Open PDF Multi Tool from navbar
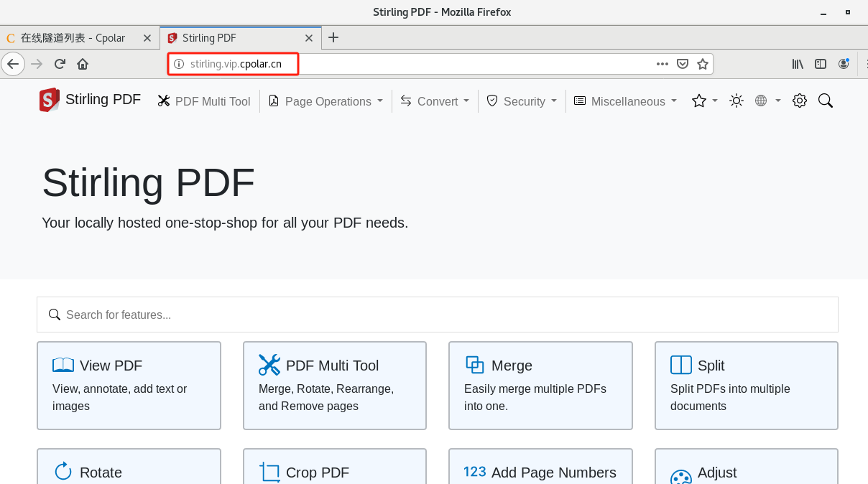This screenshot has height=484, width=868. [x=204, y=101]
